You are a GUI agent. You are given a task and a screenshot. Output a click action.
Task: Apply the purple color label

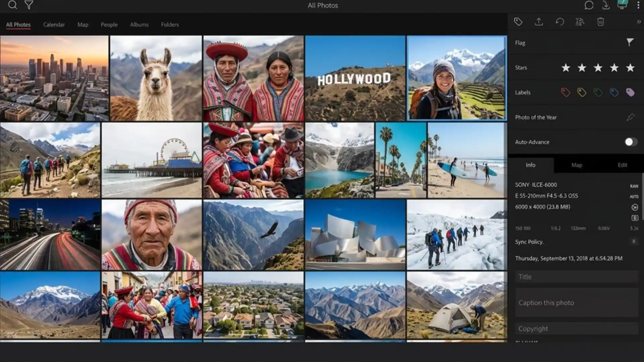[630, 92]
